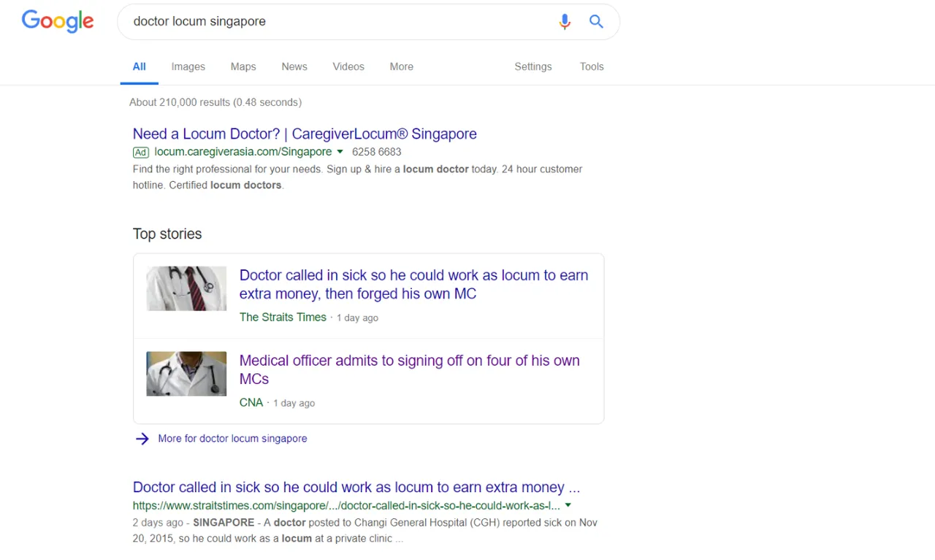Click the Top stories heading
935x560 pixels.
click(x=167, y=234)
